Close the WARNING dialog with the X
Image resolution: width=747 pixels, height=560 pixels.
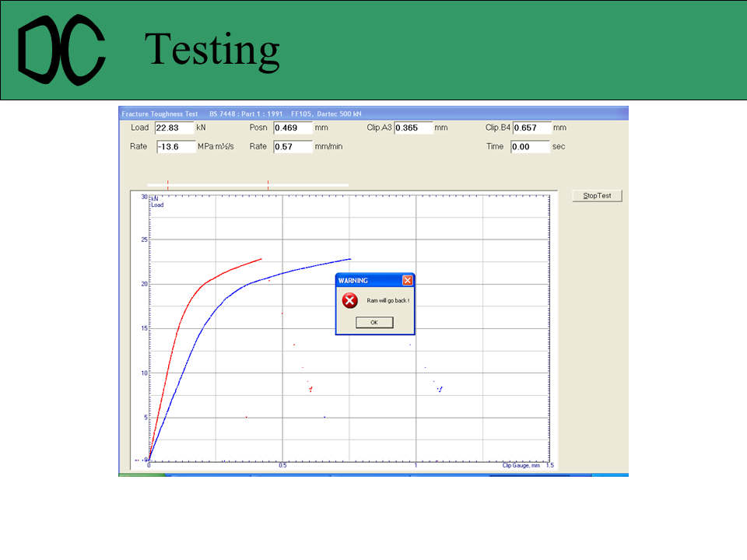407,280
